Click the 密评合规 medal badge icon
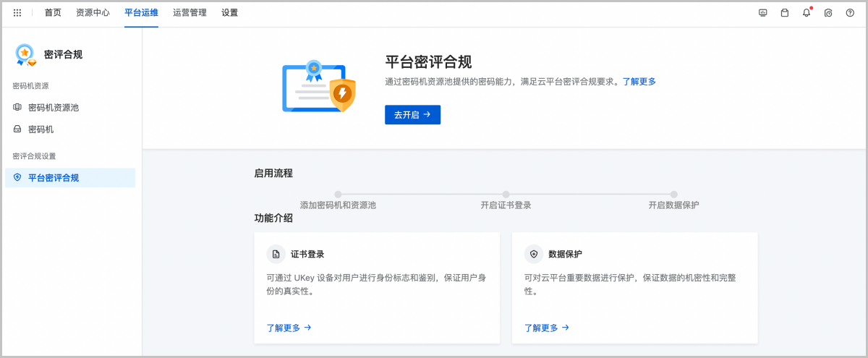Viewport: 868px width, 358px height. [25, 55]
